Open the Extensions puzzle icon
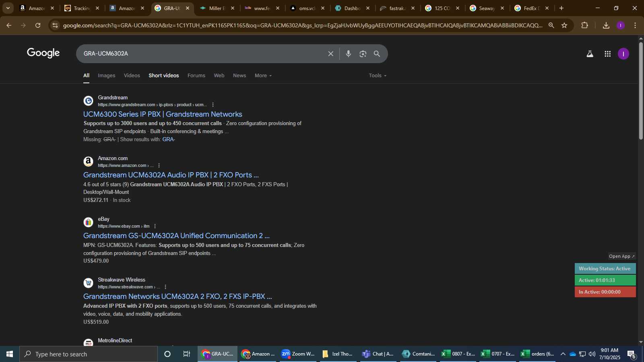 (x=584, y=25)
